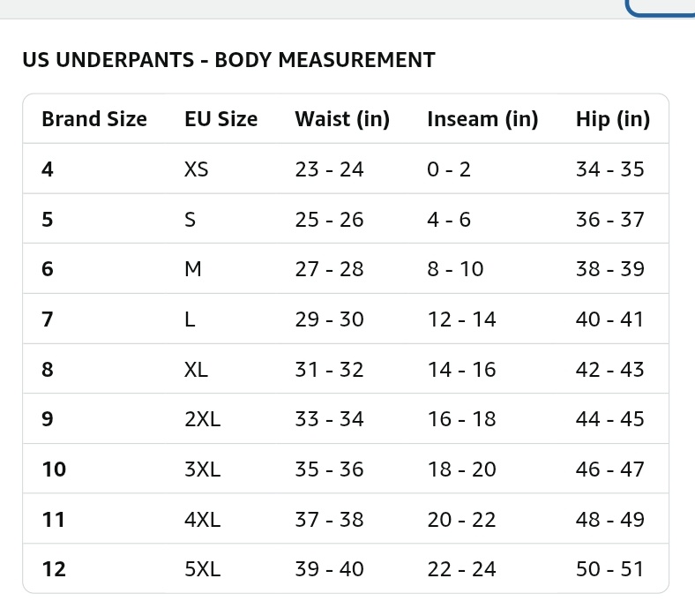695x616 pixels.
Task: Select the brand size 4 row label
Action: coord(48,169)
